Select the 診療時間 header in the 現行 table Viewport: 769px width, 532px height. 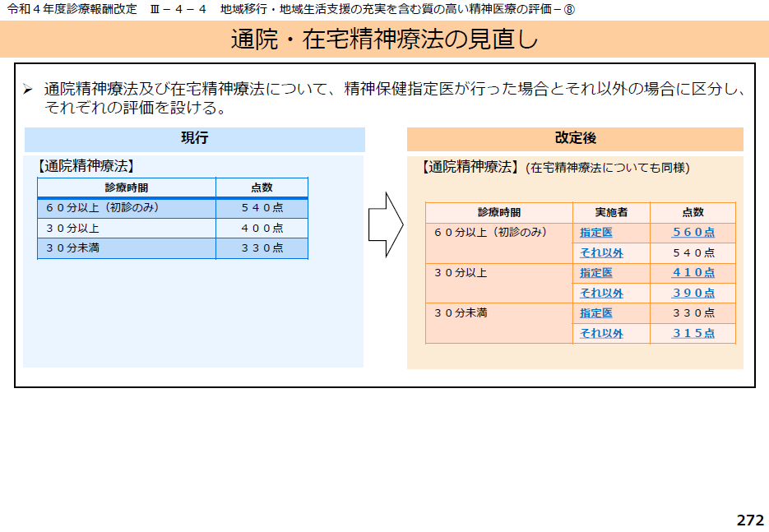coord(127,187)
